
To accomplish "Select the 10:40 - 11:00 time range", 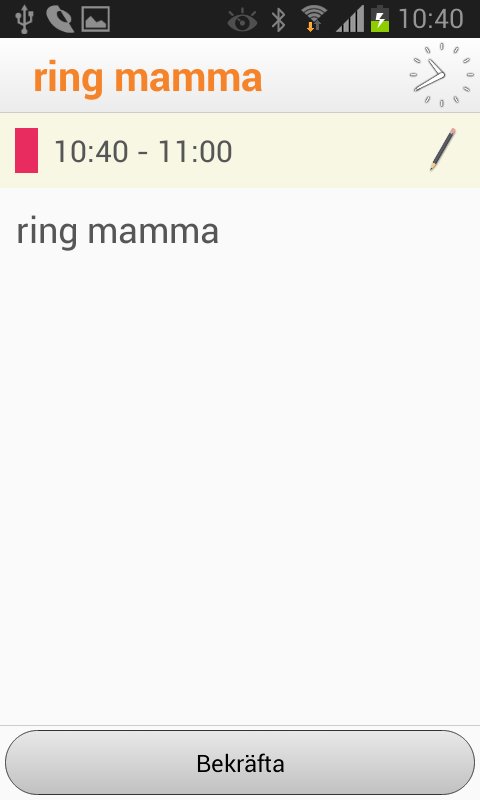I will click(143, 152).
